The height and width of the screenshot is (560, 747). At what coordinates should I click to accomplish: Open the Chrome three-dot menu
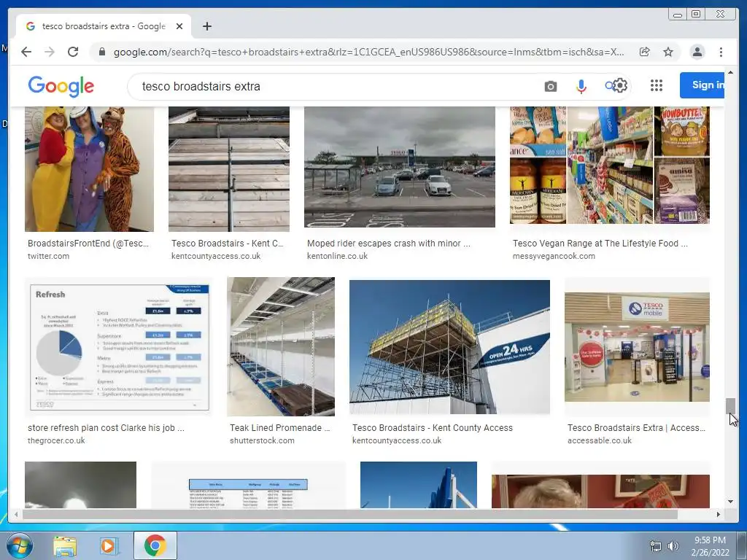click(721, 52)
